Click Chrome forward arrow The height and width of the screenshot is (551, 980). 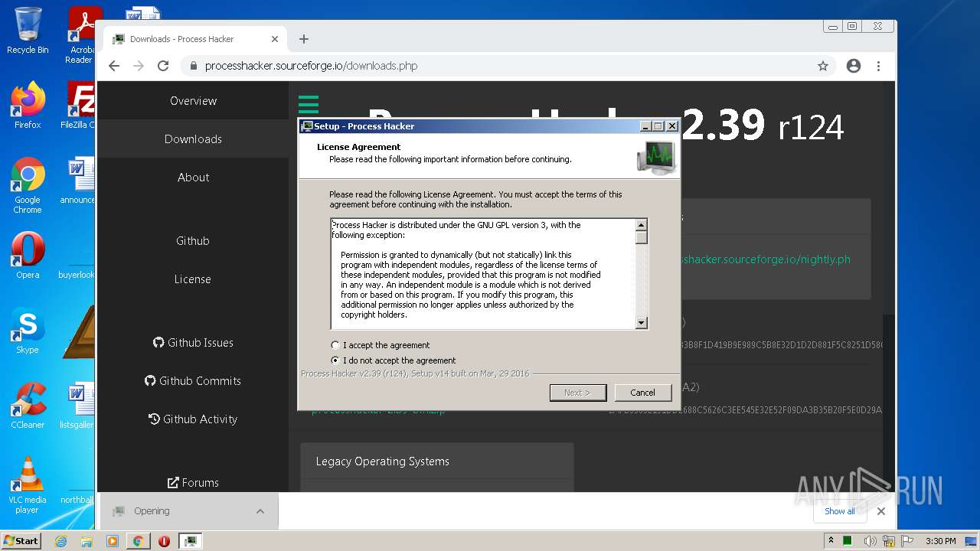click(139, 66)
